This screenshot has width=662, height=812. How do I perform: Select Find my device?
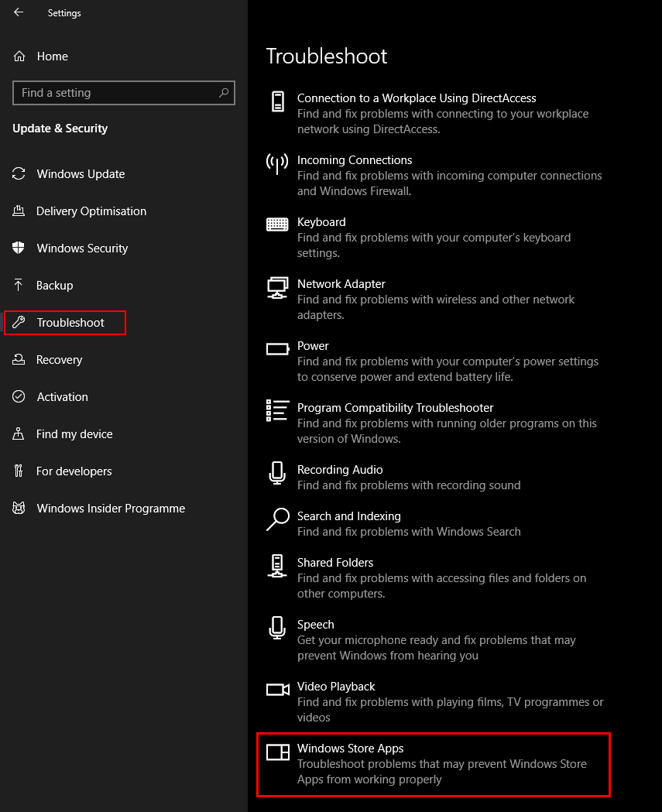74,434
